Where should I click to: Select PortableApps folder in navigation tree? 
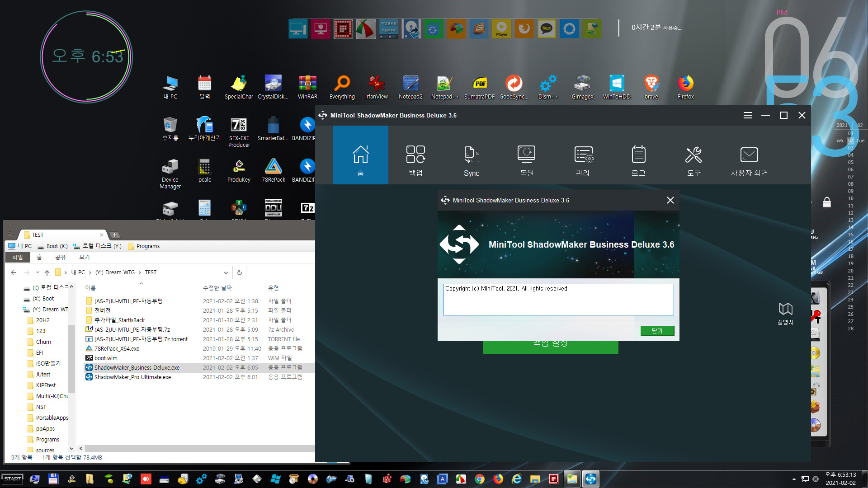(52, 418)
